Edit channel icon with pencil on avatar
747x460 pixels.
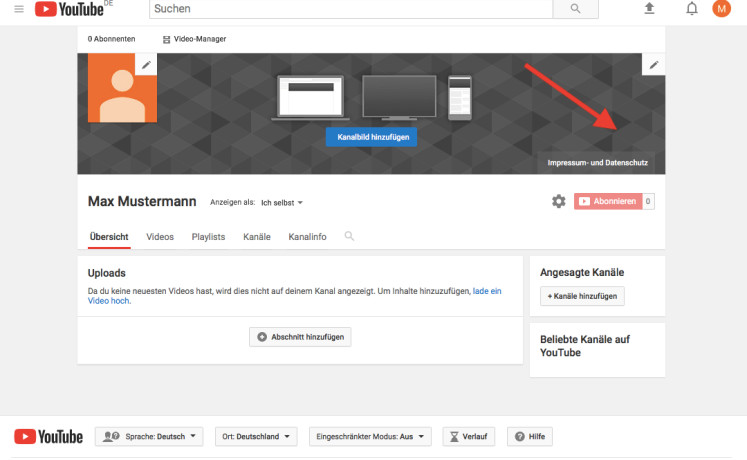click(146, 64)
